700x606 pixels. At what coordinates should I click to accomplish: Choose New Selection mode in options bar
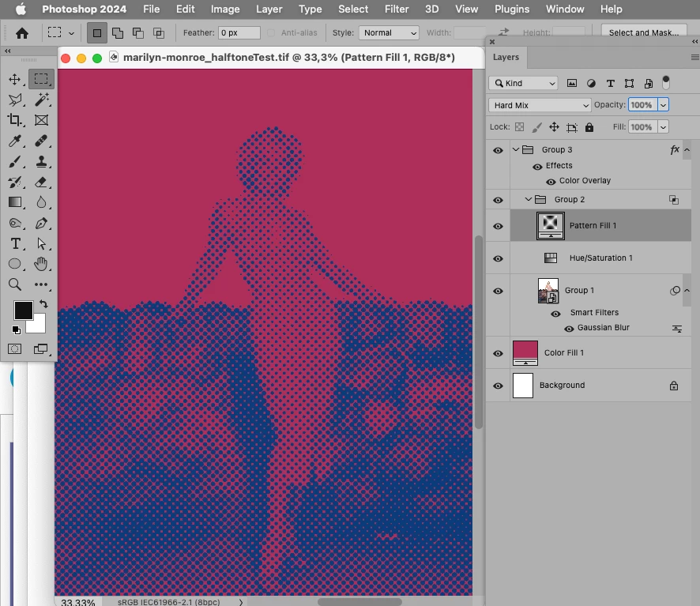pos(97,32)
